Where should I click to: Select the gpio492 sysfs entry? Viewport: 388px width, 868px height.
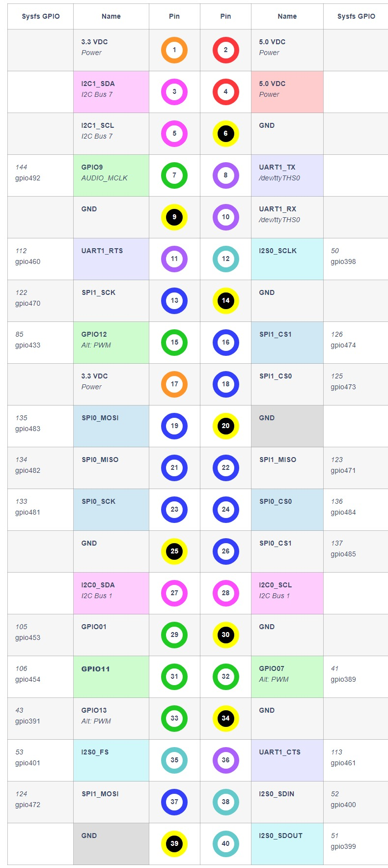(28, 178)
